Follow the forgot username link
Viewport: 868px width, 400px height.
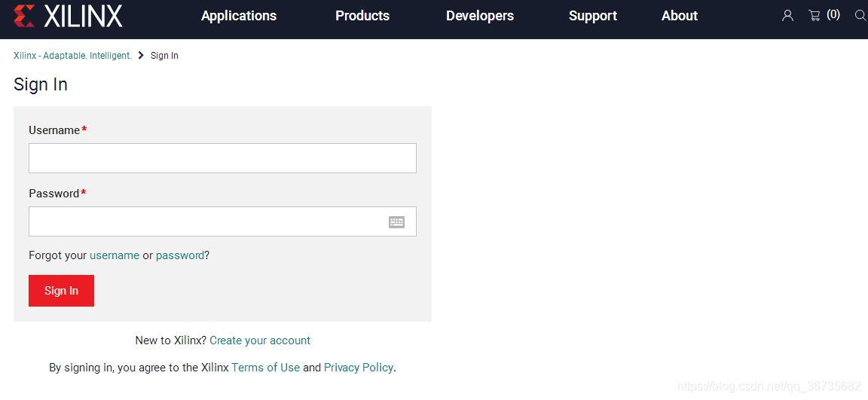[x=115, y=255]
